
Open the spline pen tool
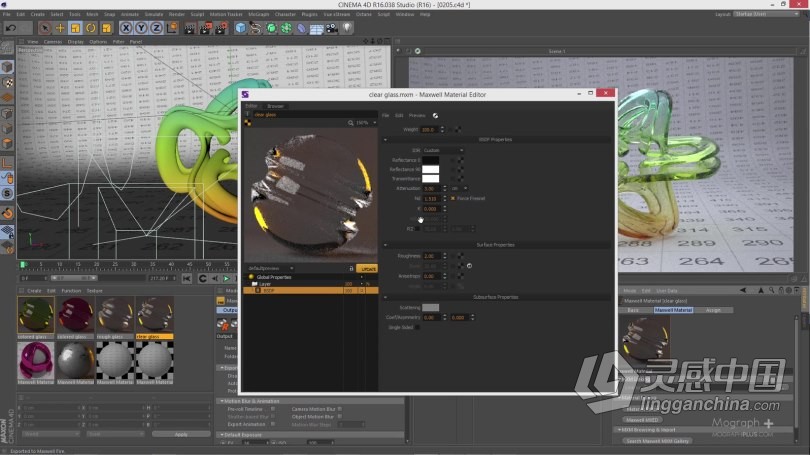[256, 28]
